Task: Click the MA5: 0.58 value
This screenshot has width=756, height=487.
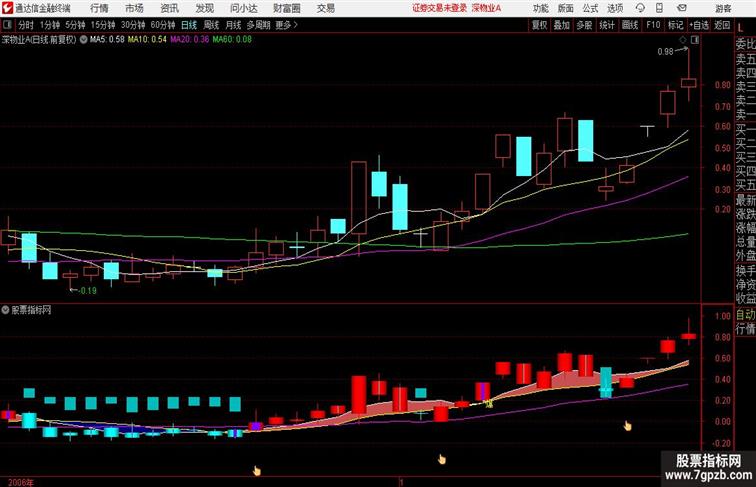Action: (x=107, y=40)
